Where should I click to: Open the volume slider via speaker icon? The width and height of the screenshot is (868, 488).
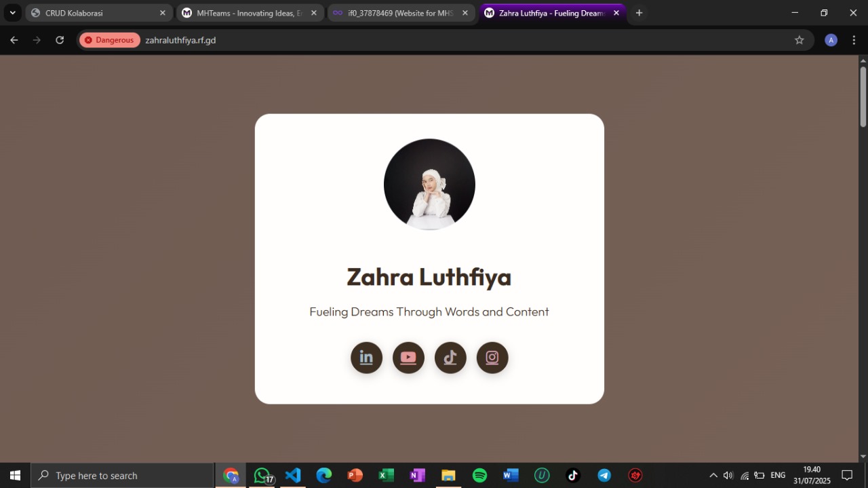(728, 475)
